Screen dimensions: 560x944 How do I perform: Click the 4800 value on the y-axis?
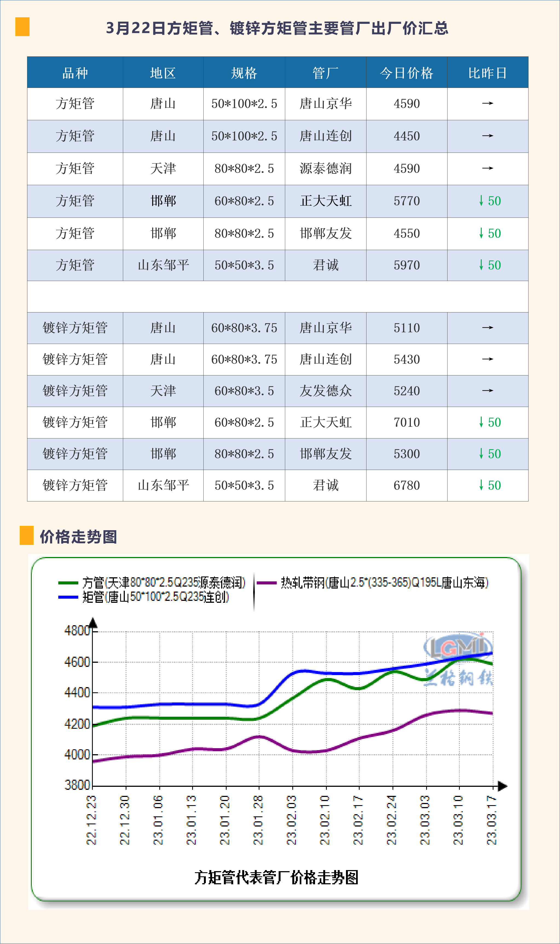pos(77,630)
